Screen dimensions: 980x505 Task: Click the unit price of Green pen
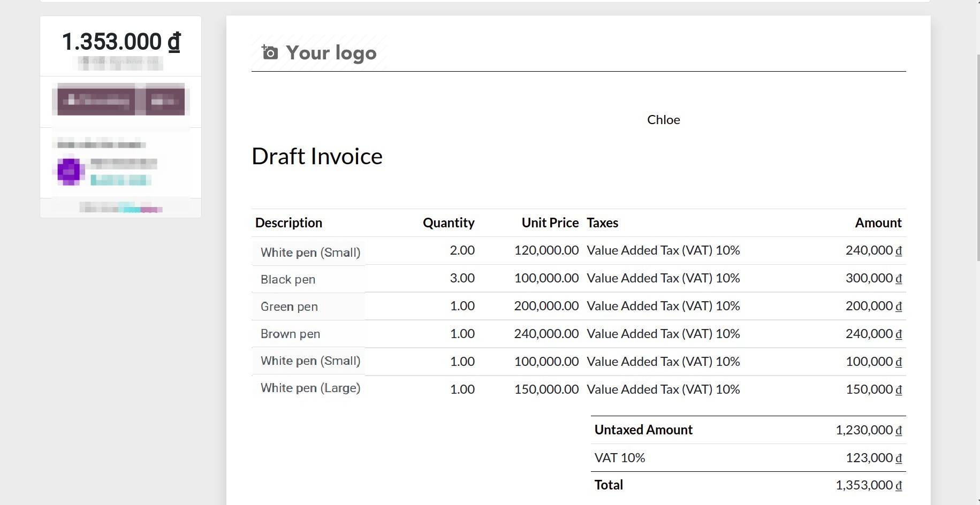[546, 306]
